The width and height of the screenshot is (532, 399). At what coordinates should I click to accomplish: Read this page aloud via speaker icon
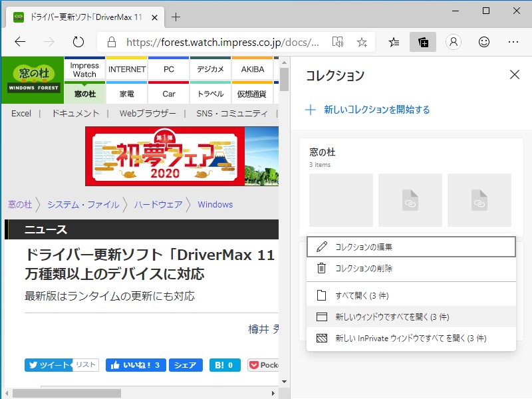click(338, 41)
